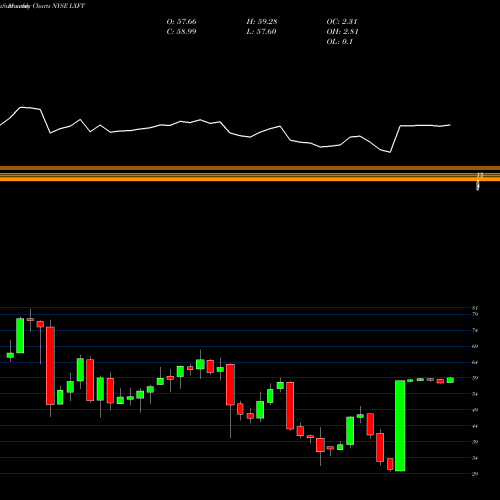
Task: Click the 64 price axis label
Action: (x=475, y=362)
